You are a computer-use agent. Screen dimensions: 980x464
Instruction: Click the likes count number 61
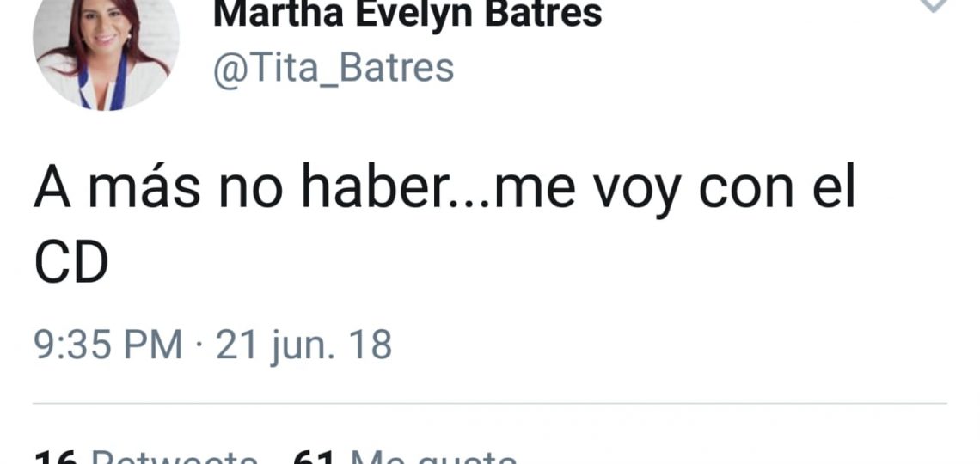tap(316, 457)
